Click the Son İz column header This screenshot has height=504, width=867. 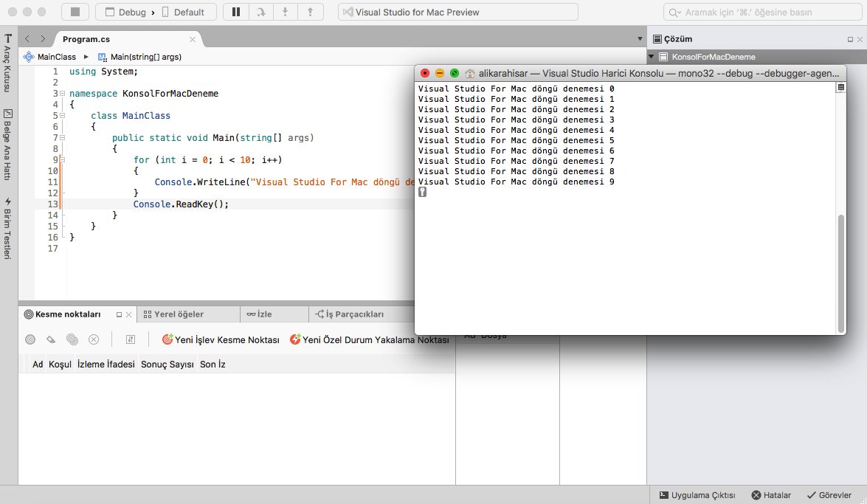[213, 364]
